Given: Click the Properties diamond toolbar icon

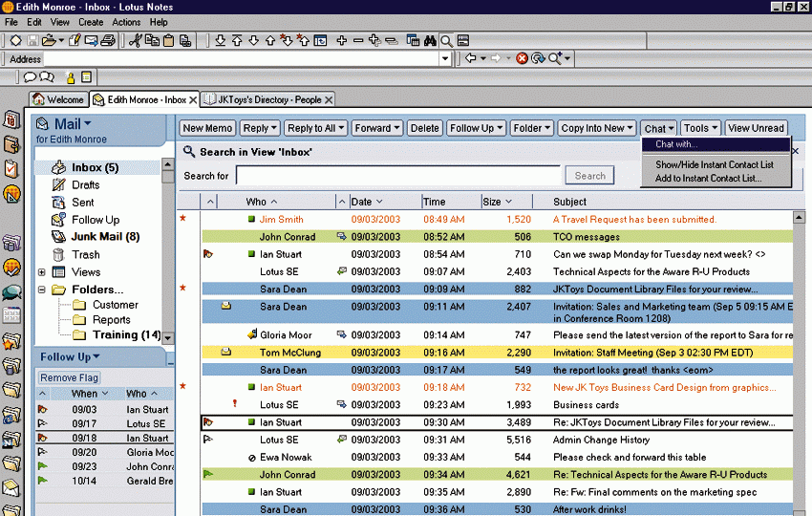Looking at the screenshot, I should (15, 40).
